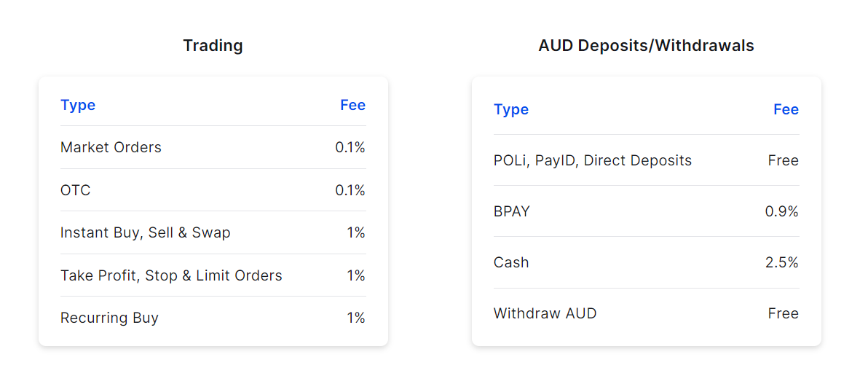Click the Withdraw AUD row label

pos(545,313)
